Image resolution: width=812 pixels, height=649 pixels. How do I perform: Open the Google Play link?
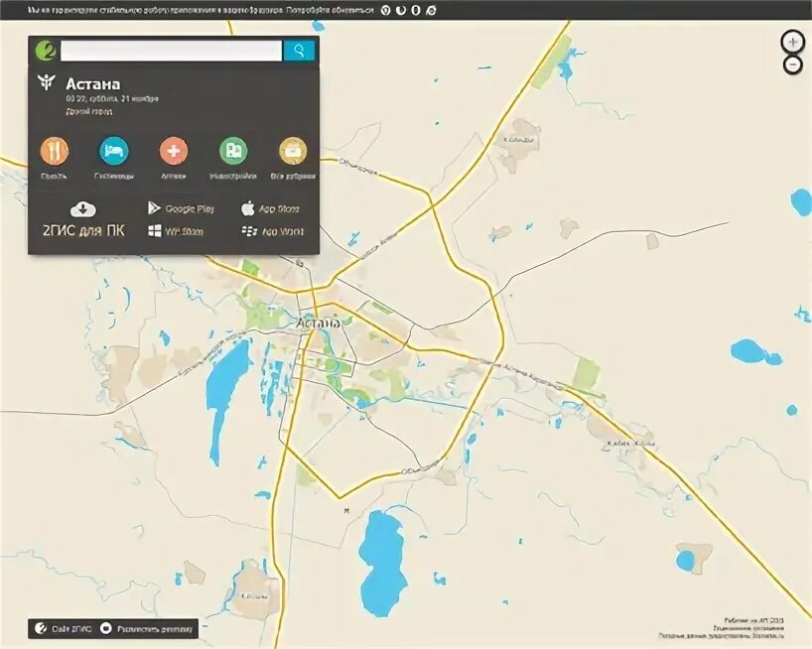(181, 208)
